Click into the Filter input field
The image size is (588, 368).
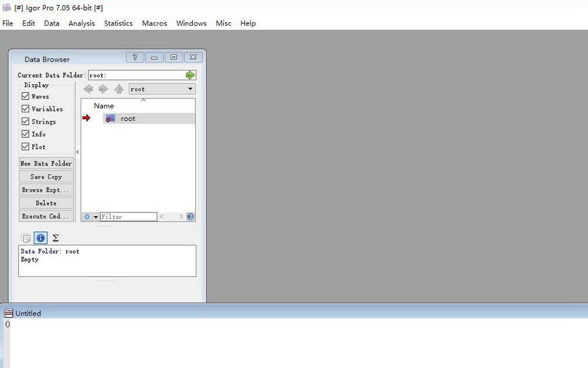tap(129, 216)
